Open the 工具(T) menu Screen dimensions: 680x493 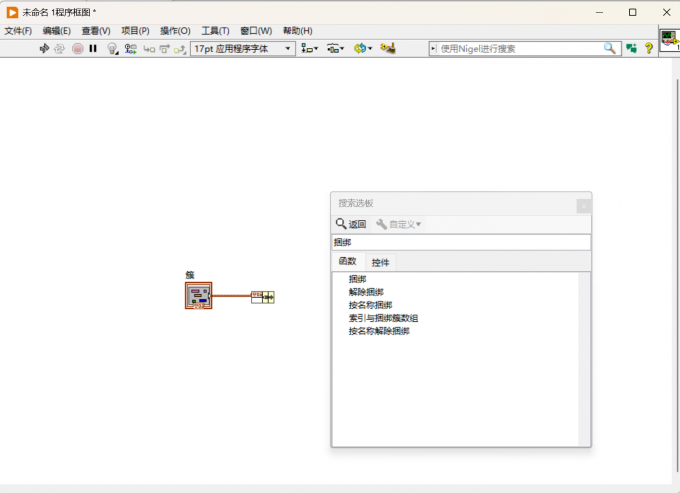(x=215, y=31)
